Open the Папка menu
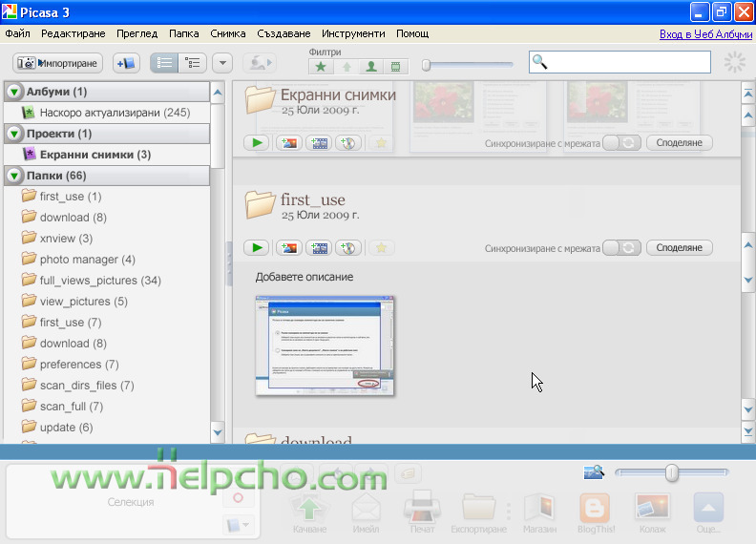This screenshot has width=756, height=544. coord(183,33)
